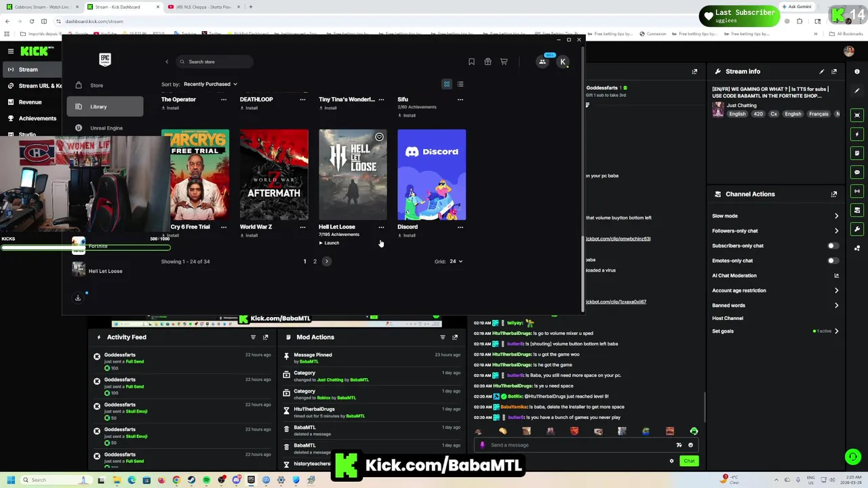Expand Banned words settings
This screenshot has width=868, height=488.
click(x=836, y=306)
